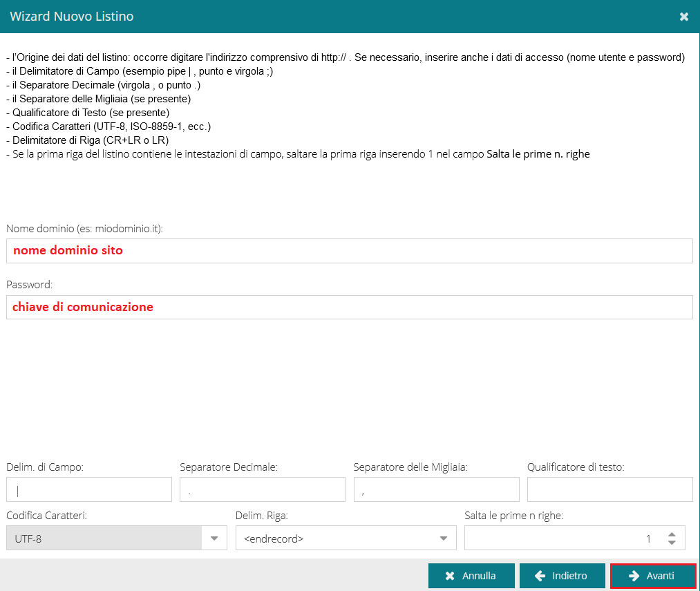Proceed with the Avanti button

click(653, 575)
